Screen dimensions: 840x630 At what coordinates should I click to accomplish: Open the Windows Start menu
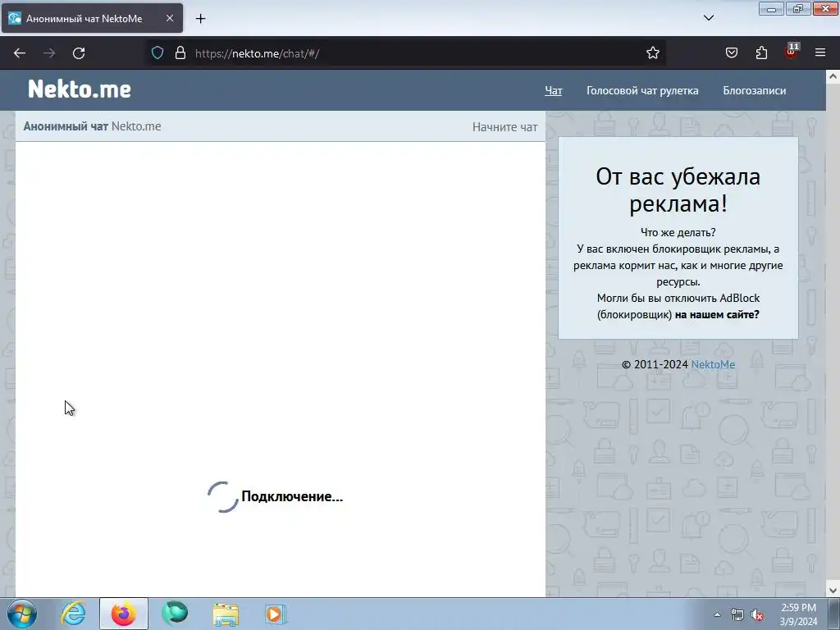[x=22, y=614]
